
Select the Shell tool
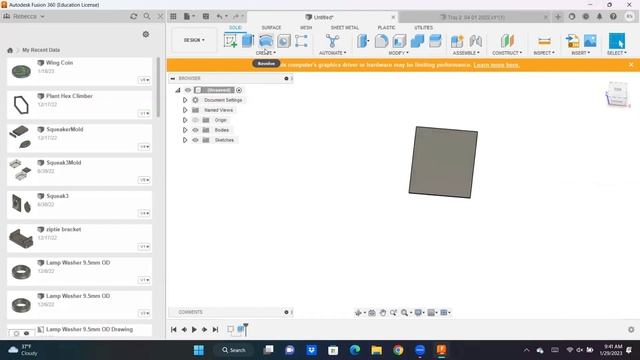pyautogui.click(x=399, y=41)
